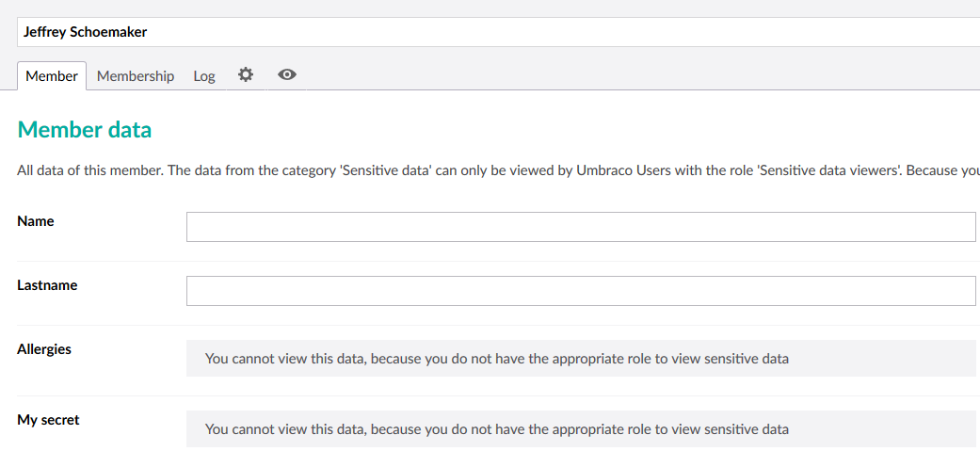Focus the Lastname text input
This screenshot has height=451, width=980.
click(x=581, y=291)
